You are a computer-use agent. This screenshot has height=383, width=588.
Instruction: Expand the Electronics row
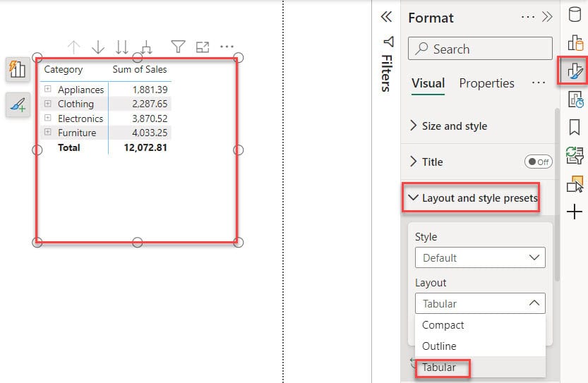[47, 118]
